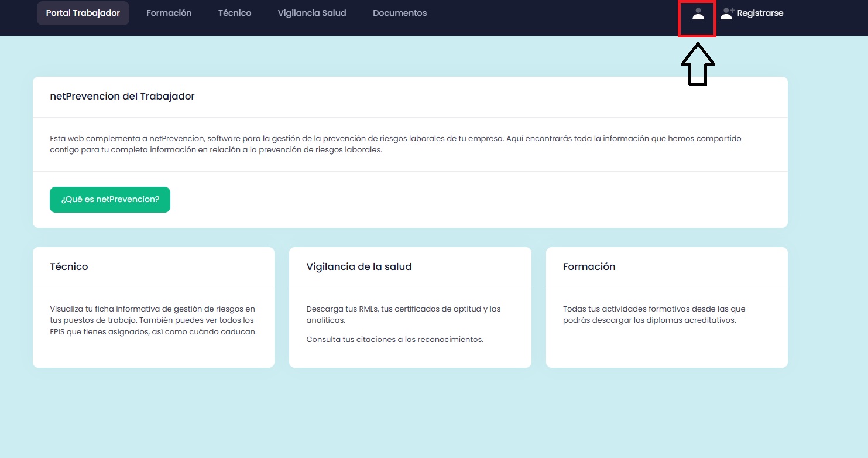Open the Vigilancia Salud section

pyautogui.click(x=312, y=13)
